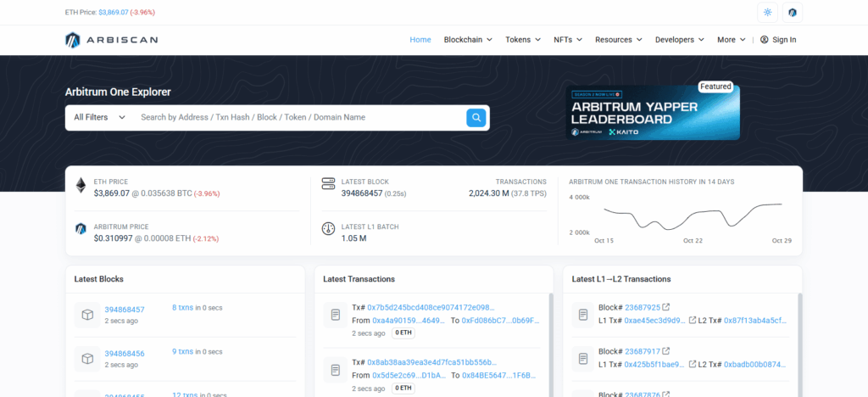Open the 8 txns link

[x=183, y=307]
